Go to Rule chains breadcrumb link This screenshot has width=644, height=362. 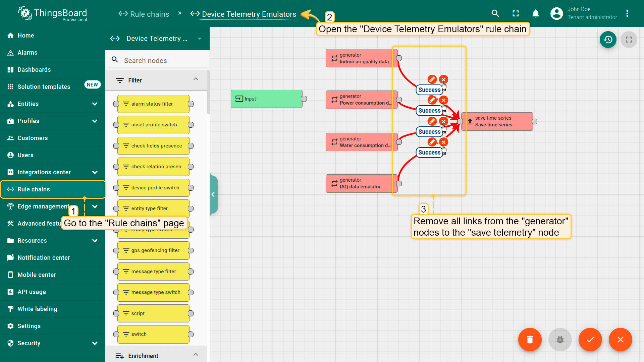(x=144, y=14)
